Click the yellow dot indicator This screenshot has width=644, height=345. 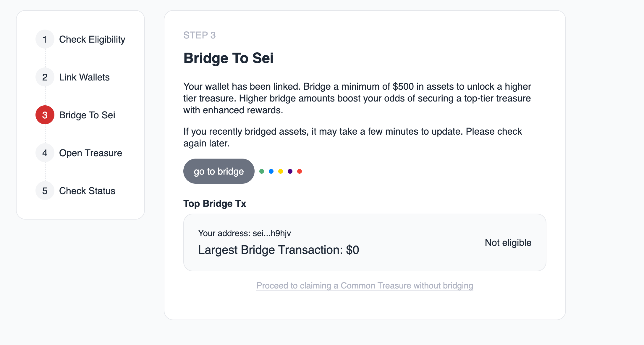point(281,171)
